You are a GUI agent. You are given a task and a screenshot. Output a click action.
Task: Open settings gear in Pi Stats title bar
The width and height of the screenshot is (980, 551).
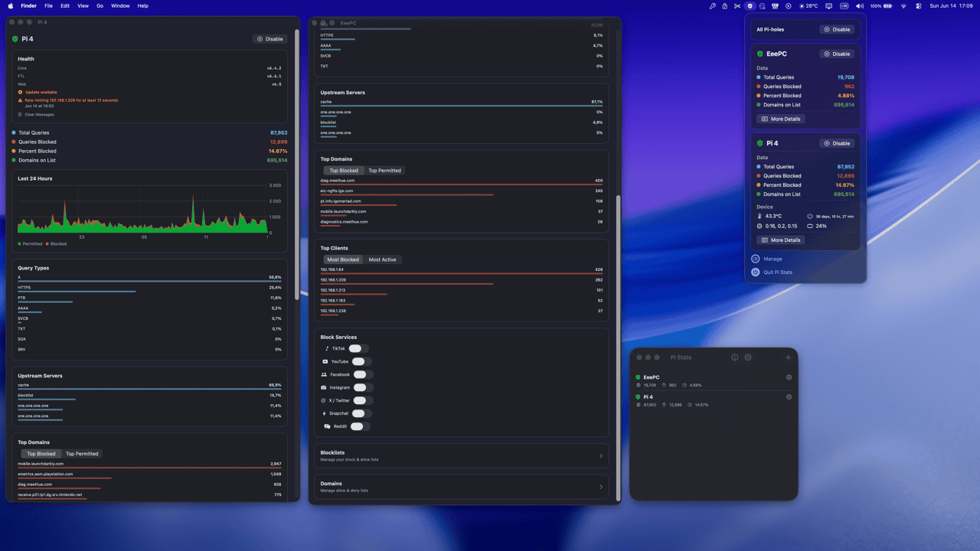point(748,357)
